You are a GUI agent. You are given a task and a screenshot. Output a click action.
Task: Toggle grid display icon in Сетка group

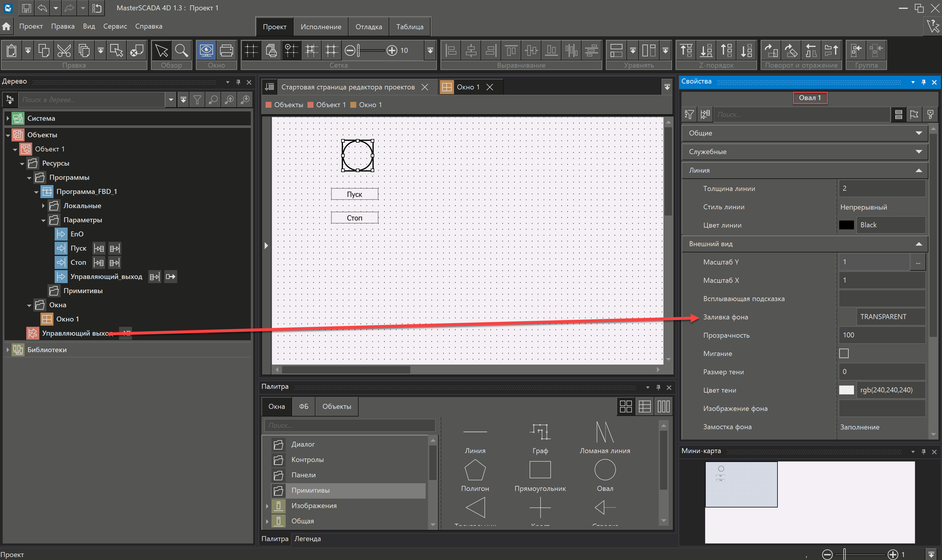(x=251, y=50)
